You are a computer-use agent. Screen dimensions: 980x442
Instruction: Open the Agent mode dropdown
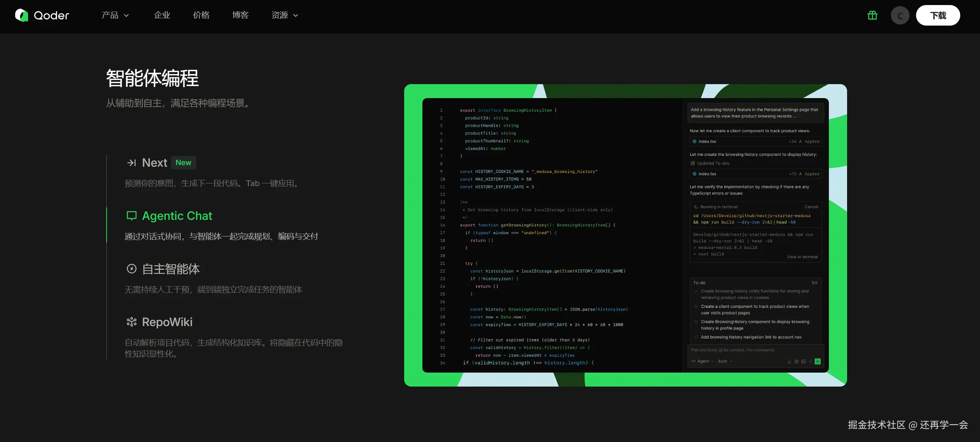pos(703,361)
